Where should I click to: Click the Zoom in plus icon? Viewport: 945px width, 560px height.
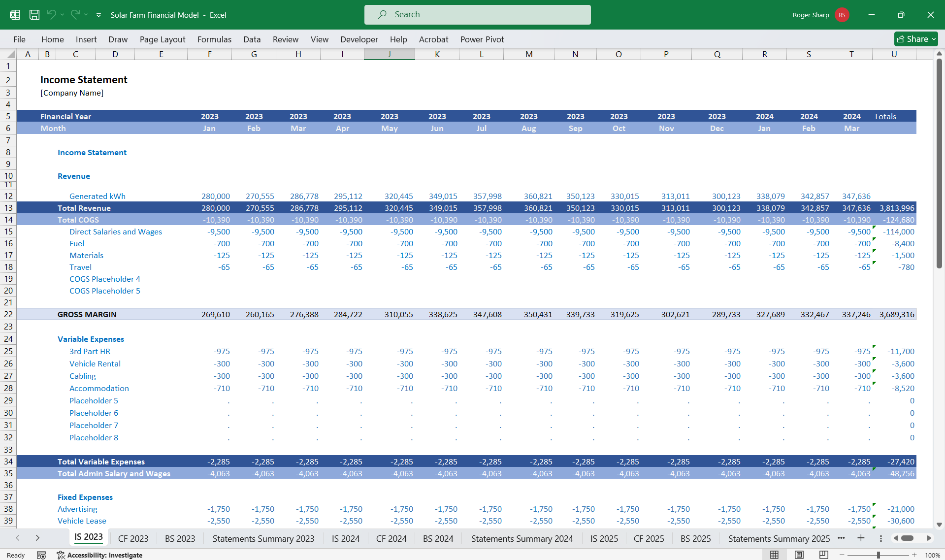(914, 555)
